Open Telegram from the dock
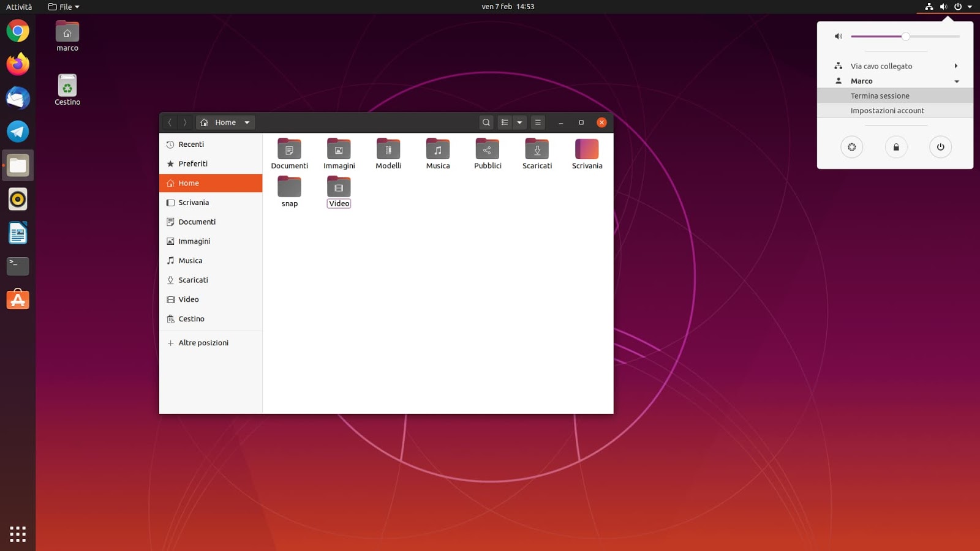 18,132
